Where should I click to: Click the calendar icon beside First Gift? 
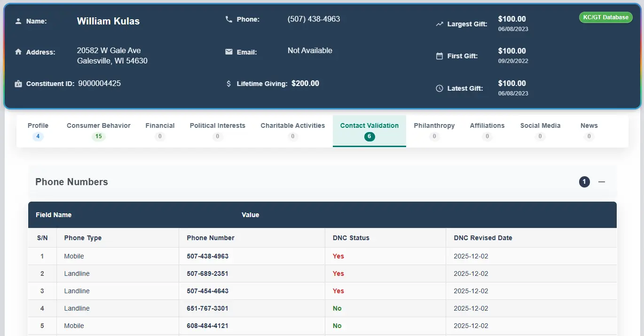point(440,56)
